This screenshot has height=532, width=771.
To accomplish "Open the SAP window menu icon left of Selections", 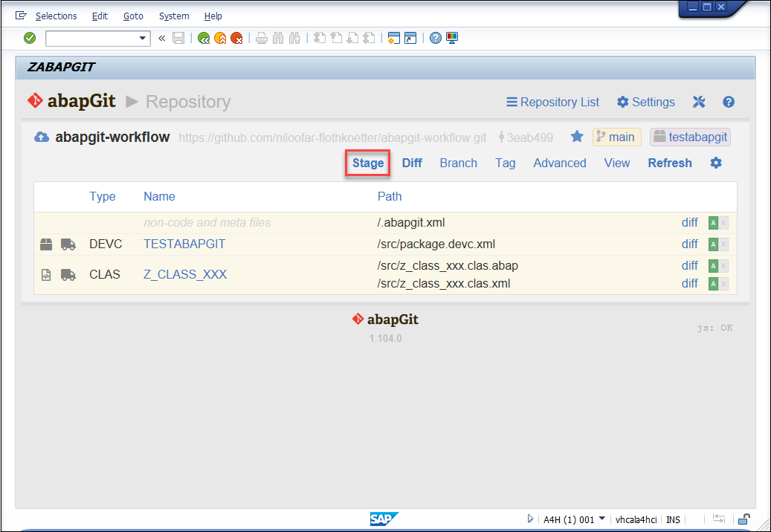I will [21, 16].
